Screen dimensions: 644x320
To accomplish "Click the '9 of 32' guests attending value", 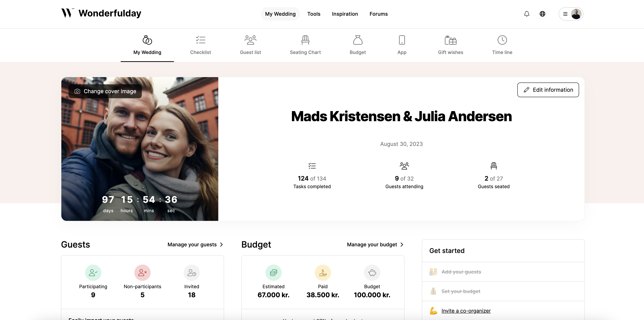I will [x=404, y=178].
